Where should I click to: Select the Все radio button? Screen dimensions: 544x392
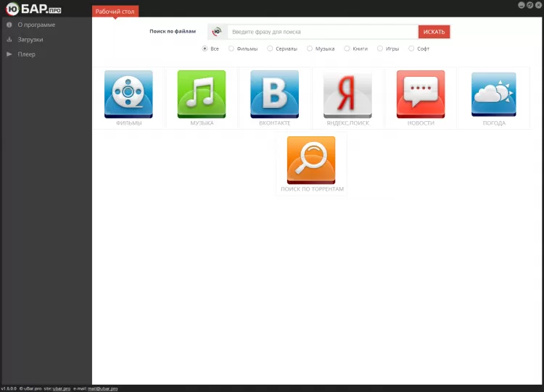205,49
